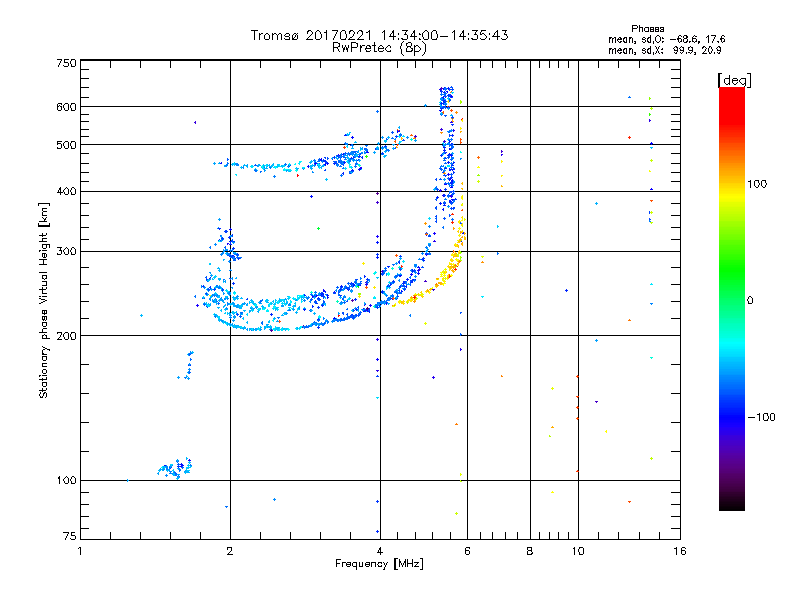The height and width of the screenshot is (600, 800).
Task: Click the colorbar tick label '100'
Action: pos(757,184)
